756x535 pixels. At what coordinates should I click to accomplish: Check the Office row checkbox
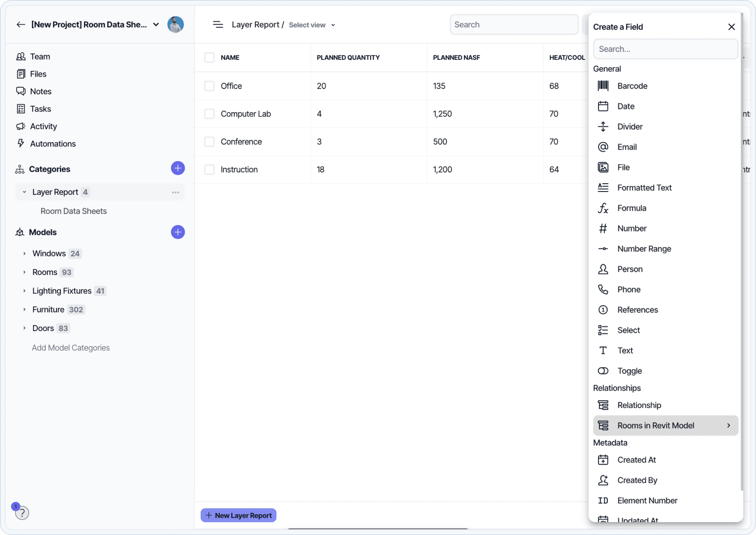point(209,86)
